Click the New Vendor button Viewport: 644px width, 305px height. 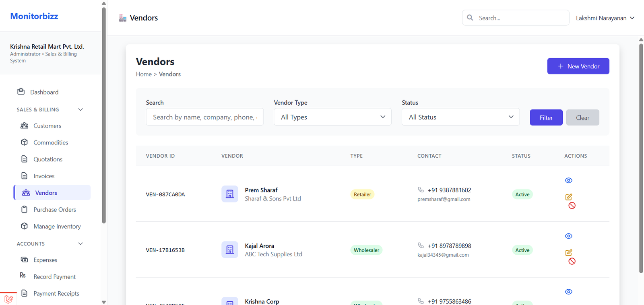[x=578, y=66]
